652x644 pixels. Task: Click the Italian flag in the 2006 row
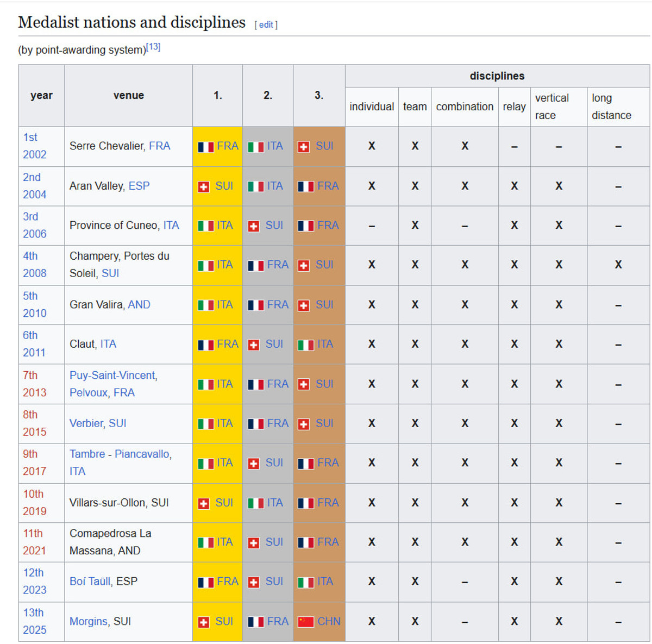click(205, 226)
